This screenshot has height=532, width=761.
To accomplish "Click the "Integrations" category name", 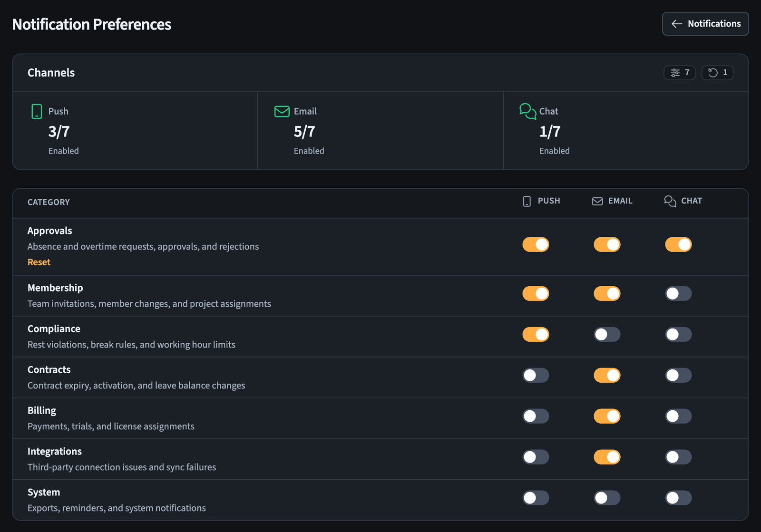I will tap(55, 451).
